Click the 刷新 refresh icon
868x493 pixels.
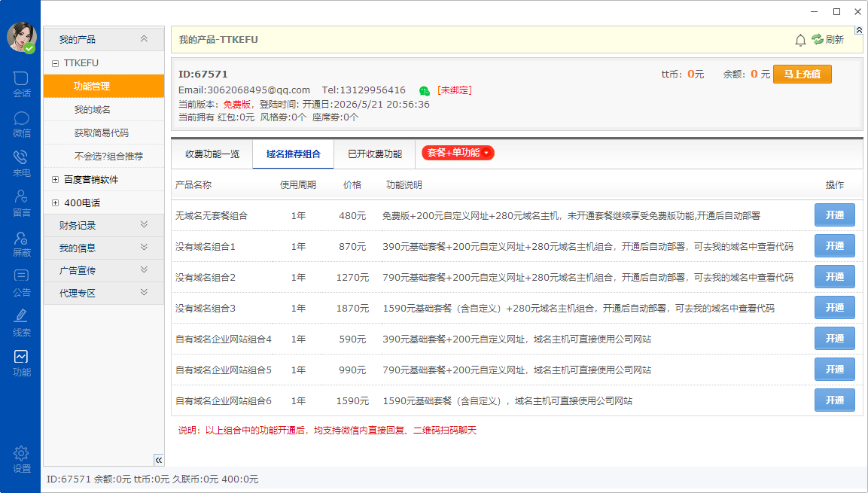tap(817, 39)
